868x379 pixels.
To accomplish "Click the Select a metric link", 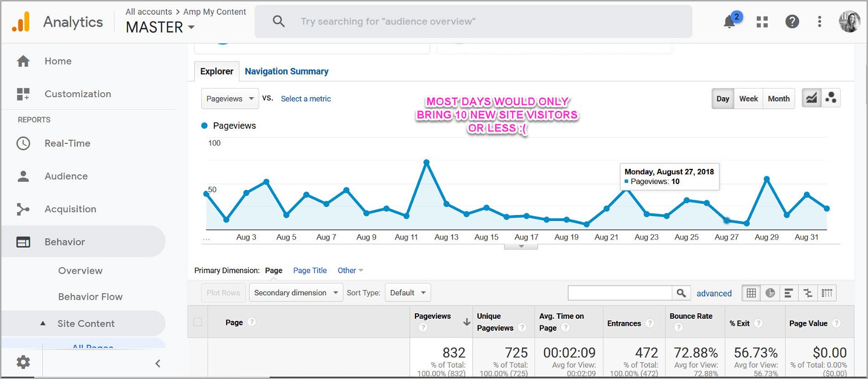I will [305, 99].
